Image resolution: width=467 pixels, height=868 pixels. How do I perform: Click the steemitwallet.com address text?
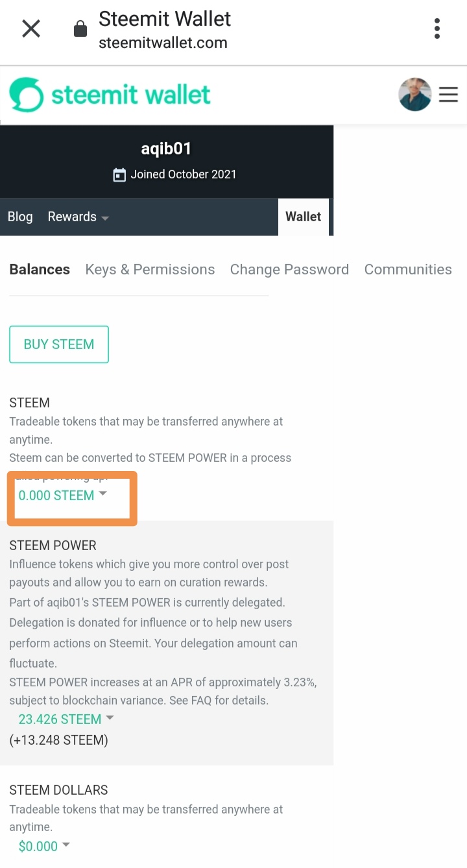pyautogui.click(x=163, y=43)
